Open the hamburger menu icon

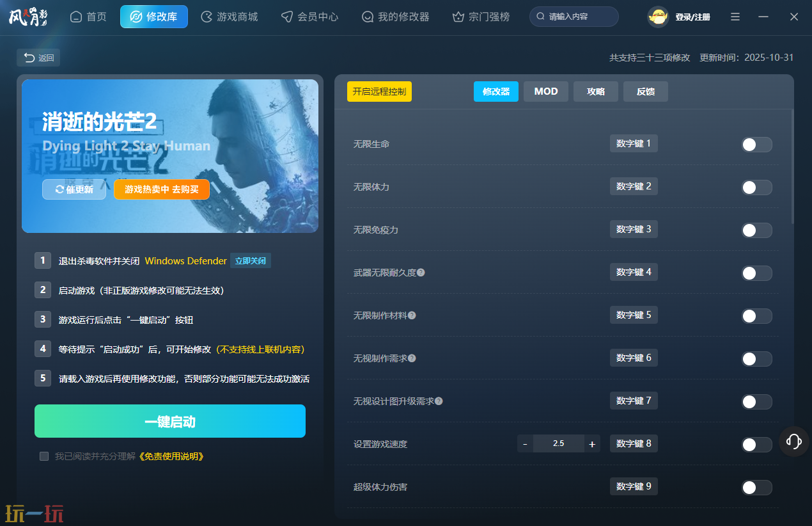click(x=735, y=17)
